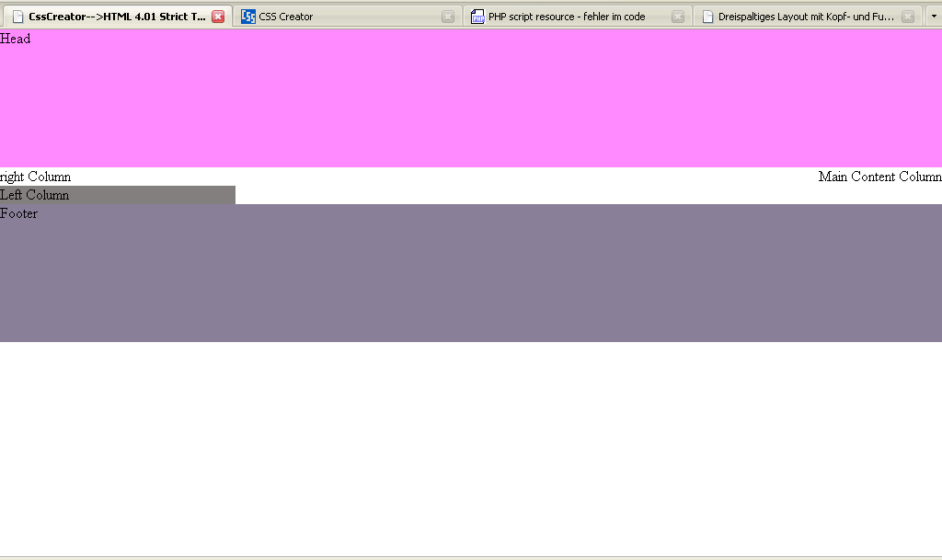
Task: Click the Footer text label
Action: [19, 213]
